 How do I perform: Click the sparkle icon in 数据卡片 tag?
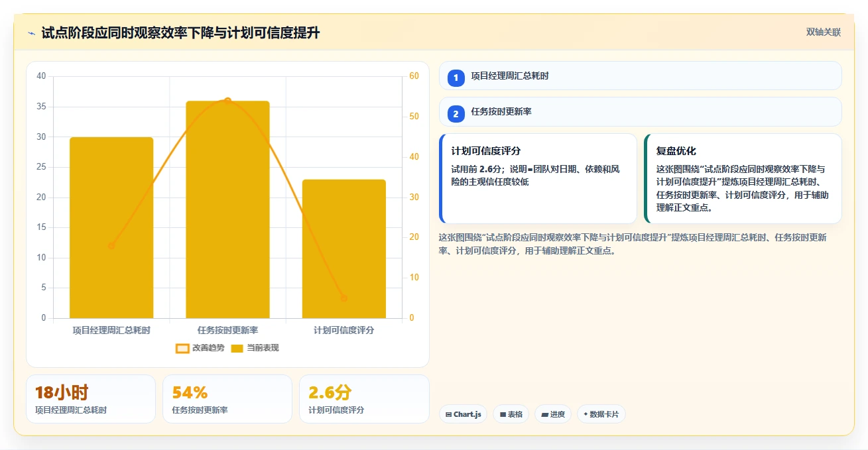point(586,415)
